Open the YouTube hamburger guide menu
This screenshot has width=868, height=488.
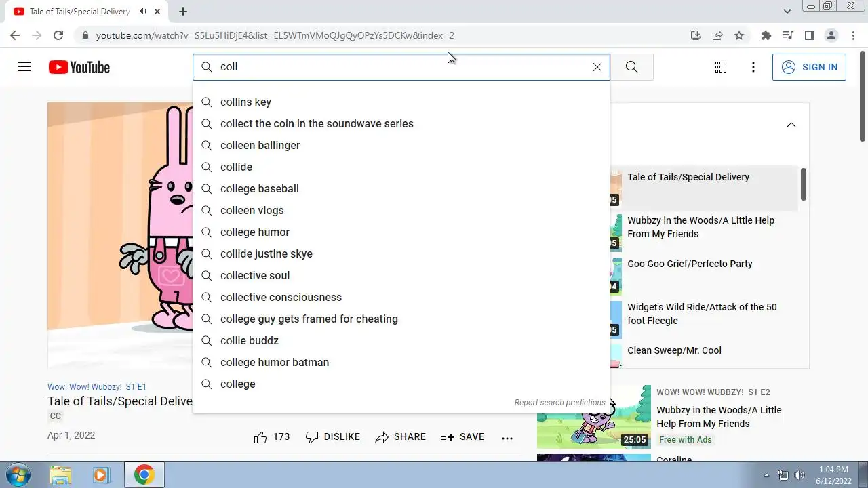24,67
